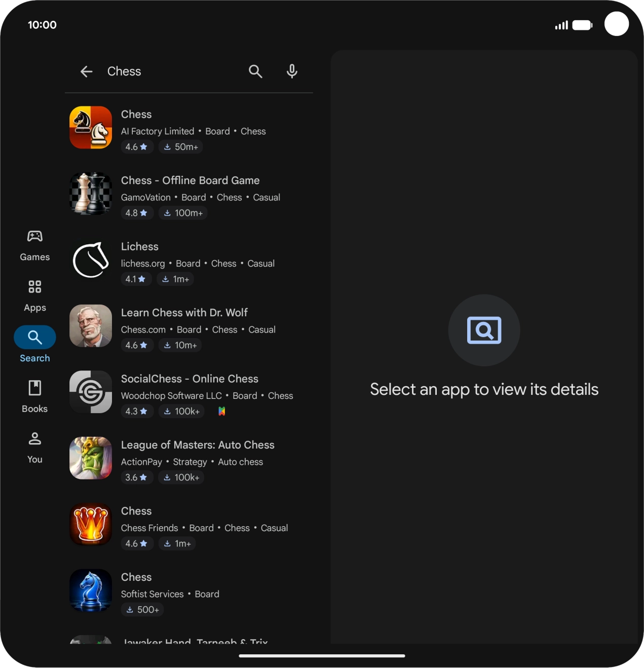Click the 100m+ downloads chip

click(183, 213)
